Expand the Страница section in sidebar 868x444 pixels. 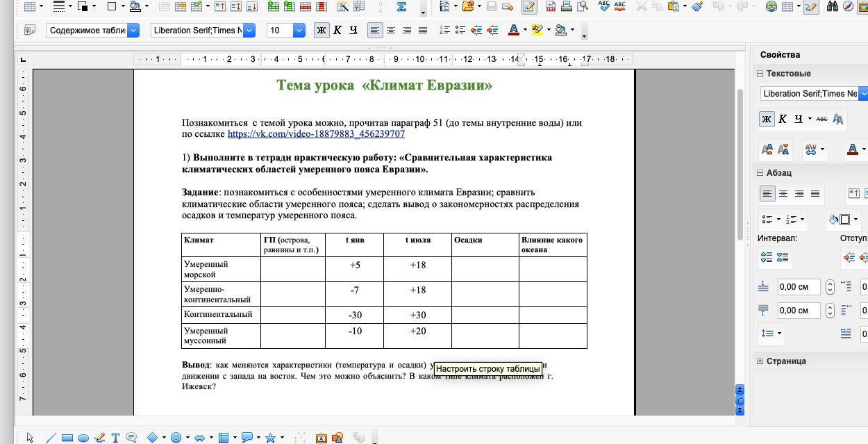click(760, 361)
